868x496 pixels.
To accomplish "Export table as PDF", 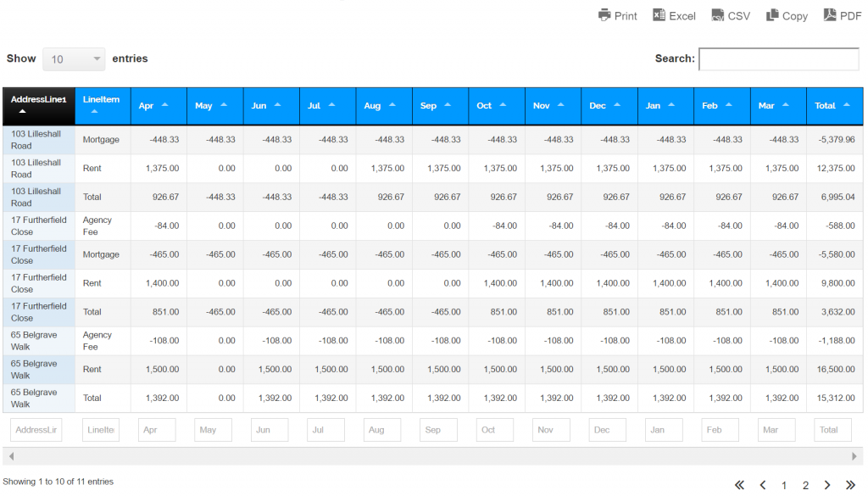I will point(843,15).
